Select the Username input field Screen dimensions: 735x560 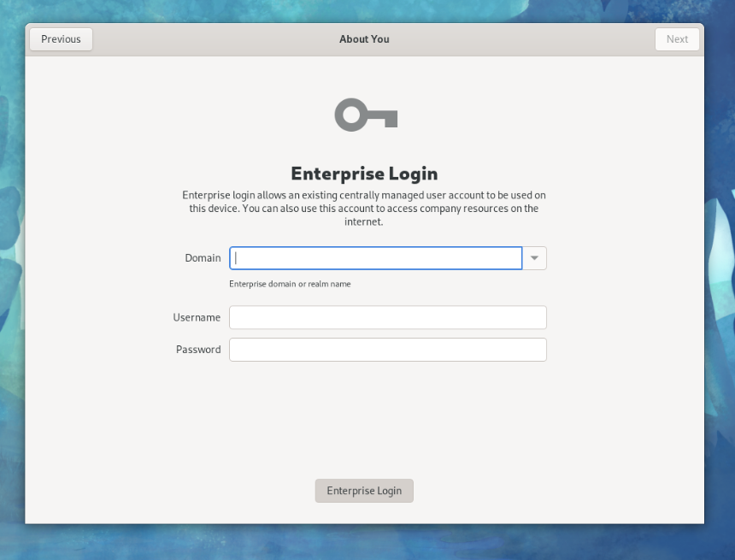(387, 317)
